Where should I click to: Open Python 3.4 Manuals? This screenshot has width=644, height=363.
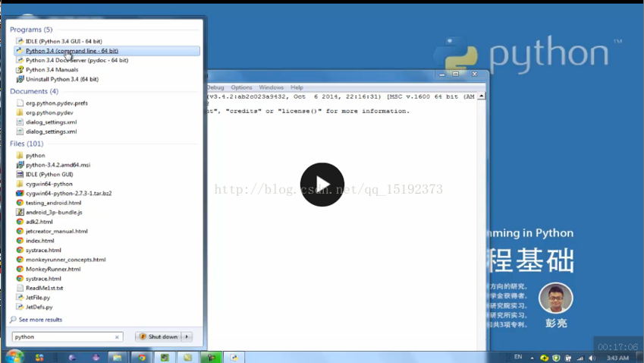pyautogui.click(x=52, y=69)
